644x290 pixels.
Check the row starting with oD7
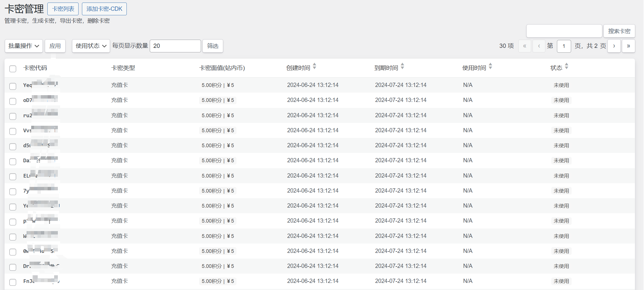tap(13, 101)
